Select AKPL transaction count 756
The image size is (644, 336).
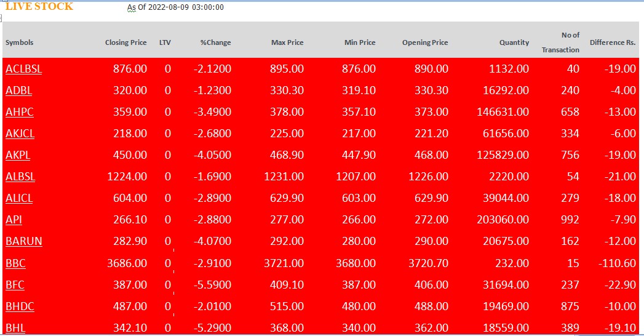coord(570,155)
